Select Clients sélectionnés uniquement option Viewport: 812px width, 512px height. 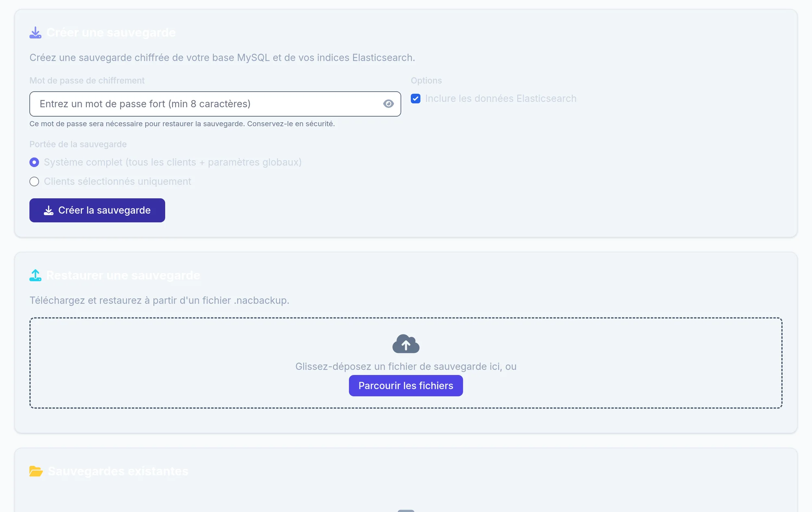pyautogui.click(x=34, y=182)
